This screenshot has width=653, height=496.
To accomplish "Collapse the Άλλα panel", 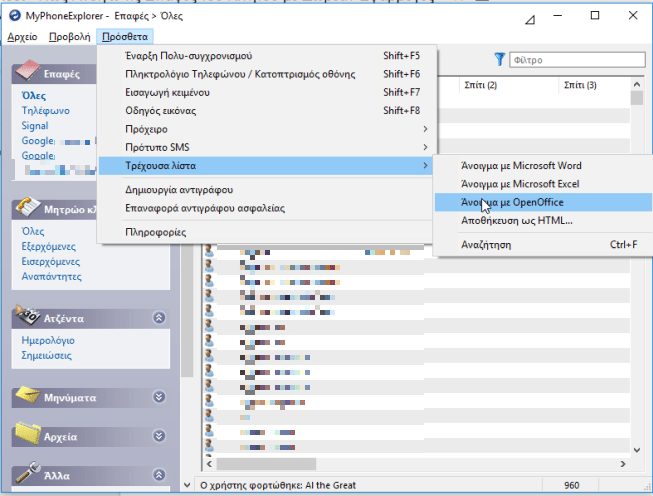I will point(159,475).
